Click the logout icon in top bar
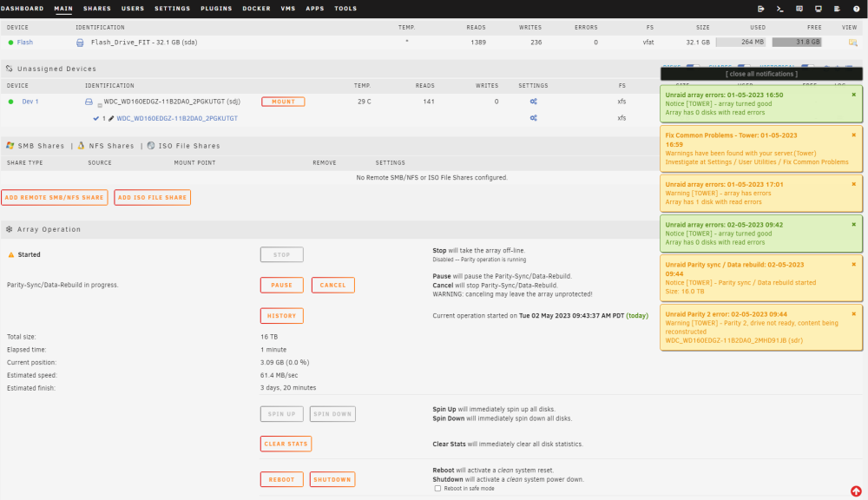The width and height of the screenshot is (868, 500). click(x=761, y=9)
